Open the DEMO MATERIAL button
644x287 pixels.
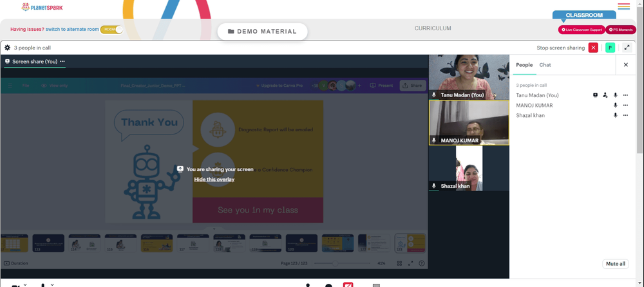[x=263, y=31]
